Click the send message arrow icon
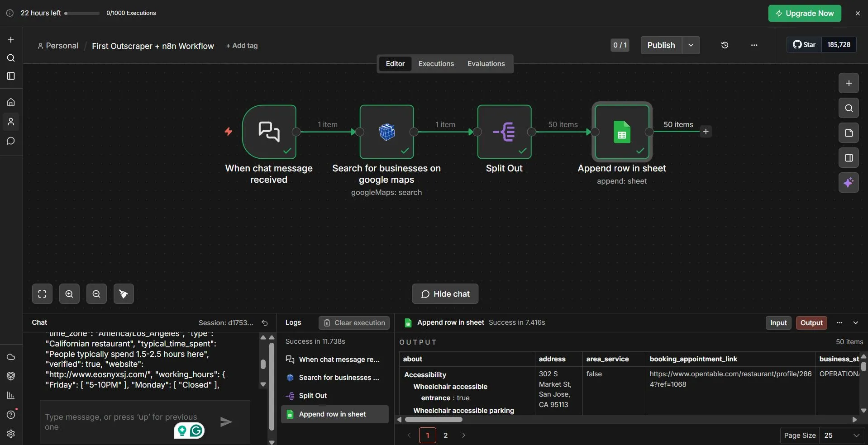Viewport: 868px width, 445px height. pos(226,422)
